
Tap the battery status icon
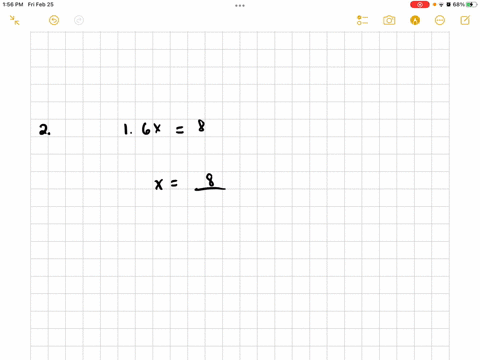click(471, 5)
